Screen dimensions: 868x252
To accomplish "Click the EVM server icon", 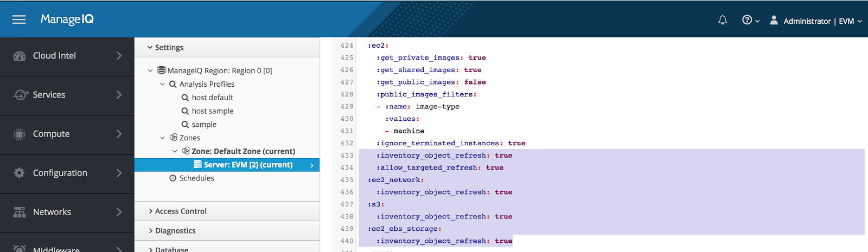I will (x=197, y=164).
